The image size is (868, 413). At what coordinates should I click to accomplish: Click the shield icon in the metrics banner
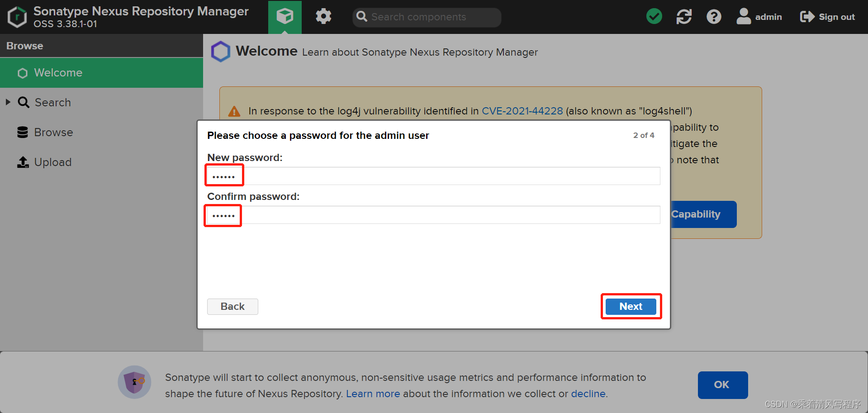coord(134,382)
